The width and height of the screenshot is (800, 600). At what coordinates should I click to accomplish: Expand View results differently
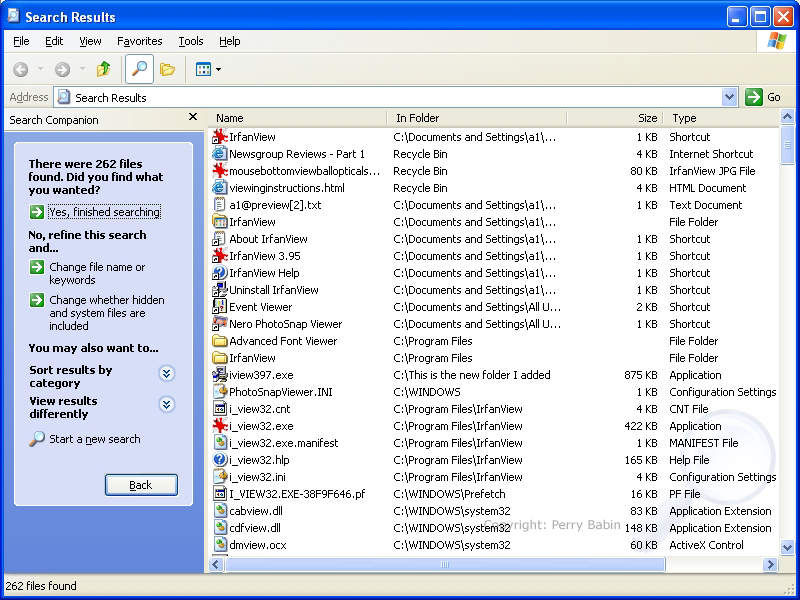[166, 405]
